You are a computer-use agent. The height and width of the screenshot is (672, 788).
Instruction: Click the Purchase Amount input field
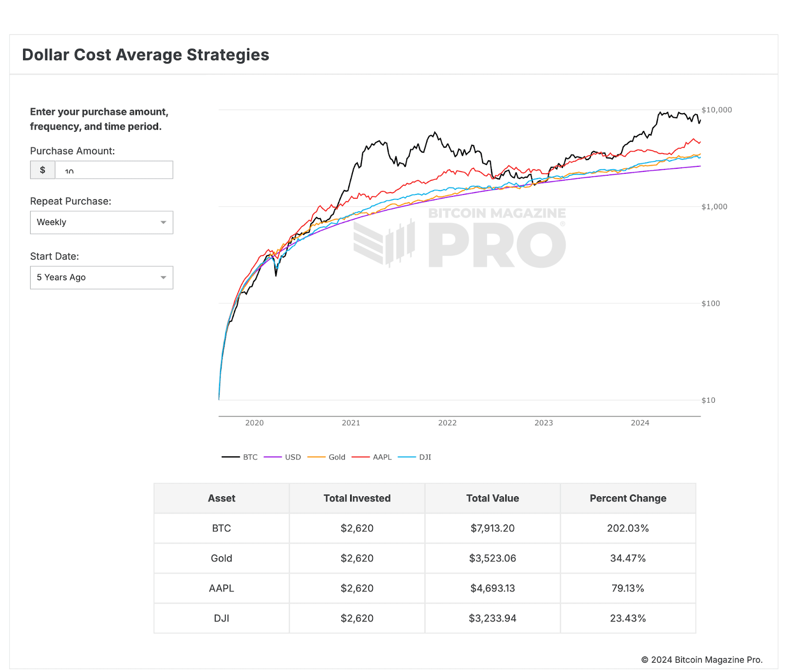point(114,170)
